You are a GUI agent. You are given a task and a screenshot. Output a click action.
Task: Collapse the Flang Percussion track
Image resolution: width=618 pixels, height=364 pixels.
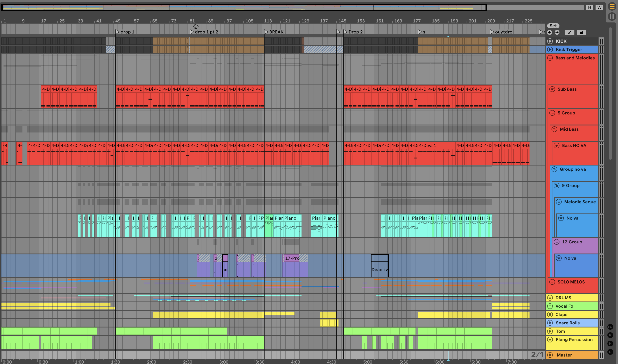(x=550, y=340)
